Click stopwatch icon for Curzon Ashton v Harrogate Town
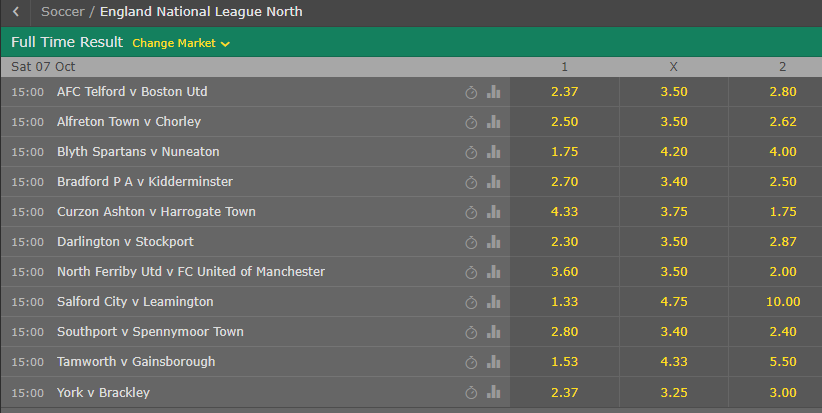 (472, 212)
